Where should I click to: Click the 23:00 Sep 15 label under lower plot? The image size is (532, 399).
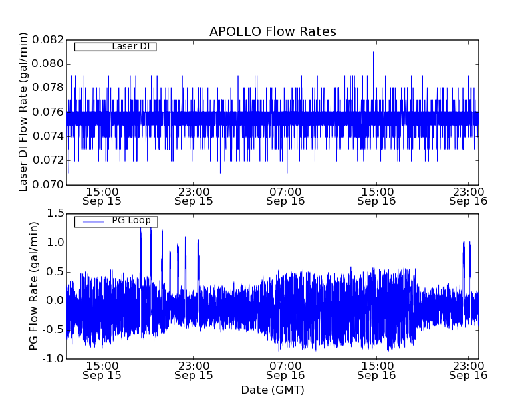tap(194, 370)
